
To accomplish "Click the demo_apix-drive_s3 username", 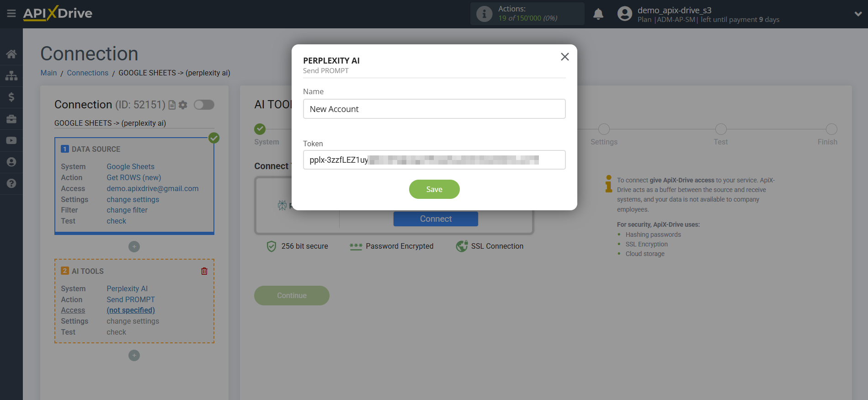I will (675, 10).
